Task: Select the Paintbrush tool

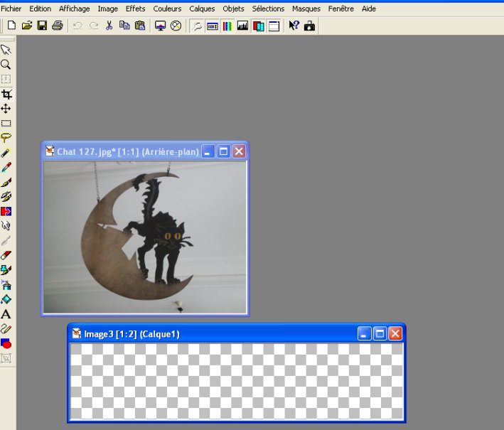Action: click(x=6, y=182)
